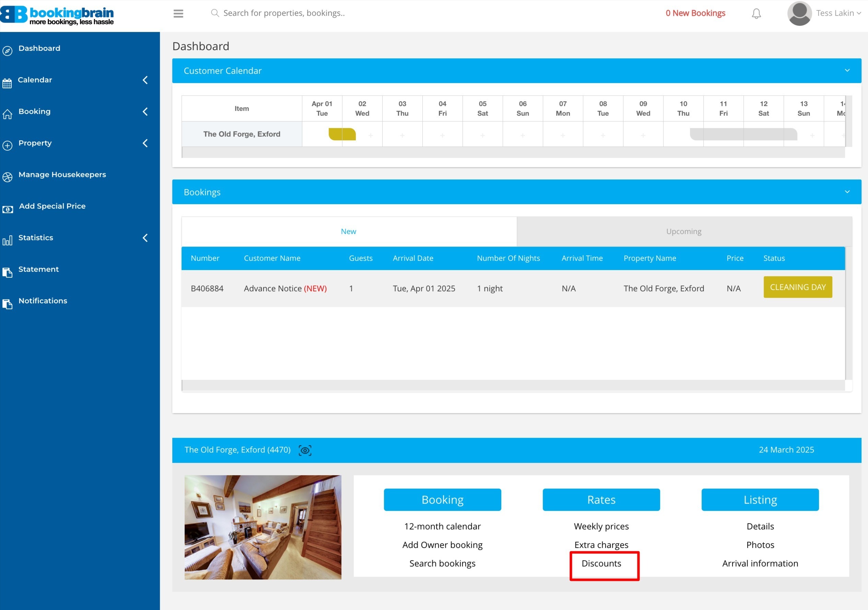The height and width of the screenshot is (610, 868).
Task: Collapse the Customer Calendar panel chevron
Action: pyautogui.click(x=847, y=71)
